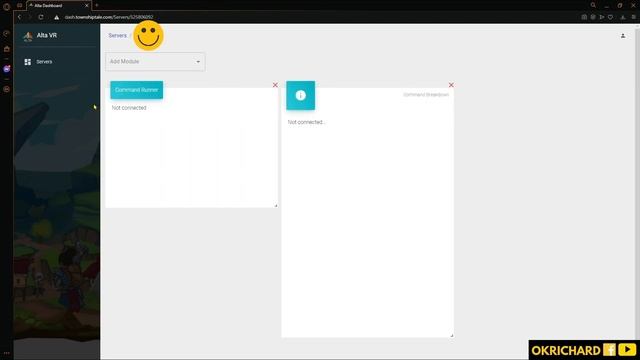Click the Command Runner header
Viewport: 640px width, 360px height.
click(136, 90)
